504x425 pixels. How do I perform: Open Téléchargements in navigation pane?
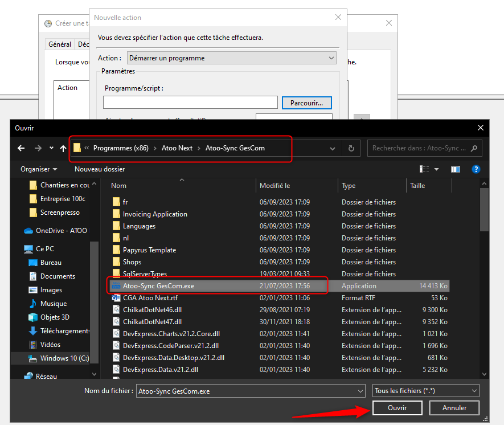point(59,331)
